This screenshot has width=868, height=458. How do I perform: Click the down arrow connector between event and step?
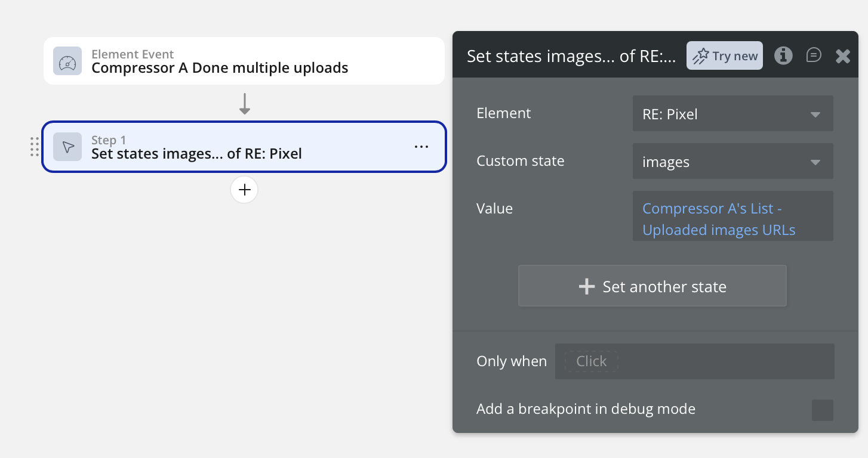coord(244,104)
